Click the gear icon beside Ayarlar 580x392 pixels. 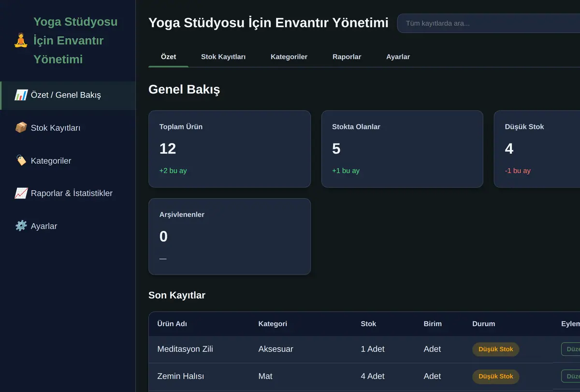coord(21,226)
